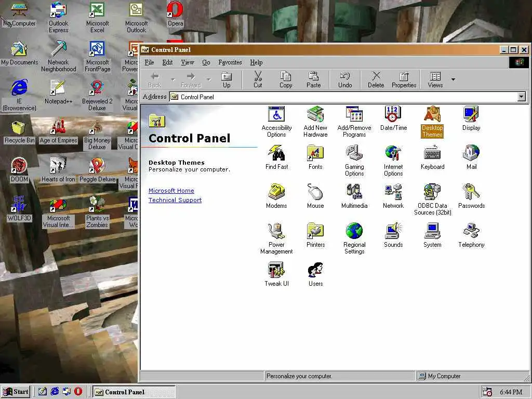Click the Views toolbar button
The height and width of the screenshot is (399, 532).
pos(435,80)
